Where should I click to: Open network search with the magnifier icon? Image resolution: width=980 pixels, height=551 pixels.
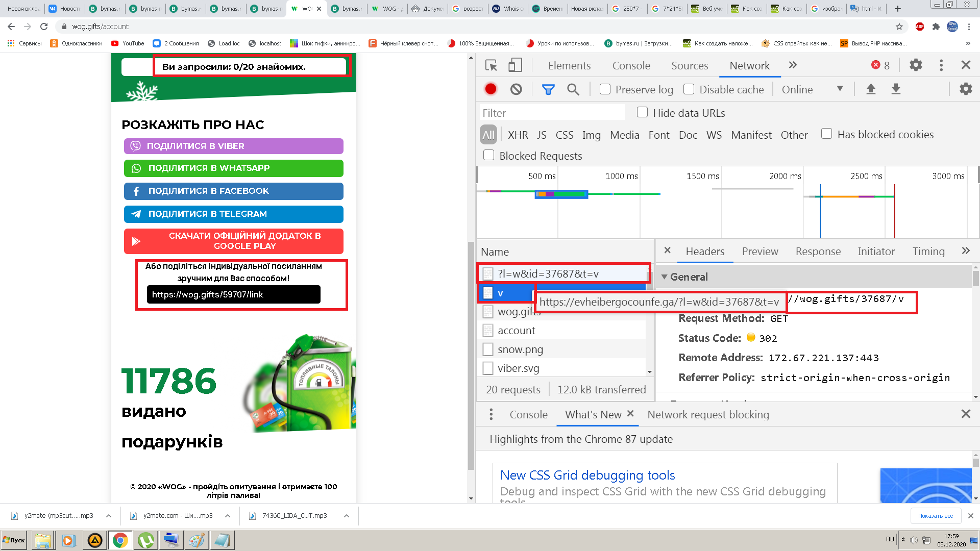click(x=573, y=89)
